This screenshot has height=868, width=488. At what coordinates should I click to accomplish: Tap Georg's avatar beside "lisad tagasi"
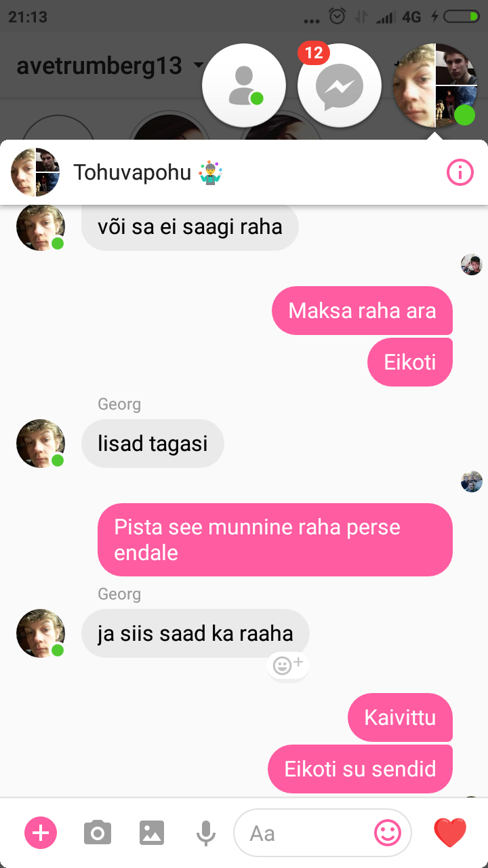point(41,443)
